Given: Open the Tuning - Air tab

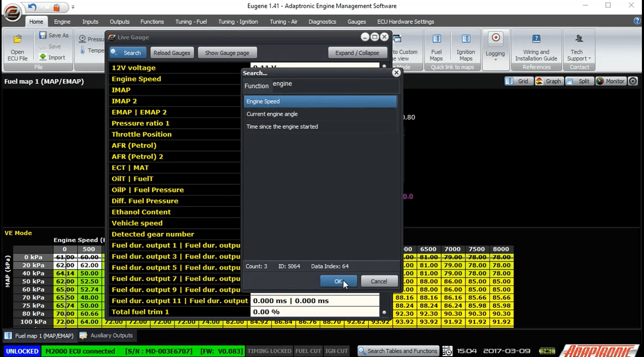Looking at the screenshot, I should (x=283, y=22).
